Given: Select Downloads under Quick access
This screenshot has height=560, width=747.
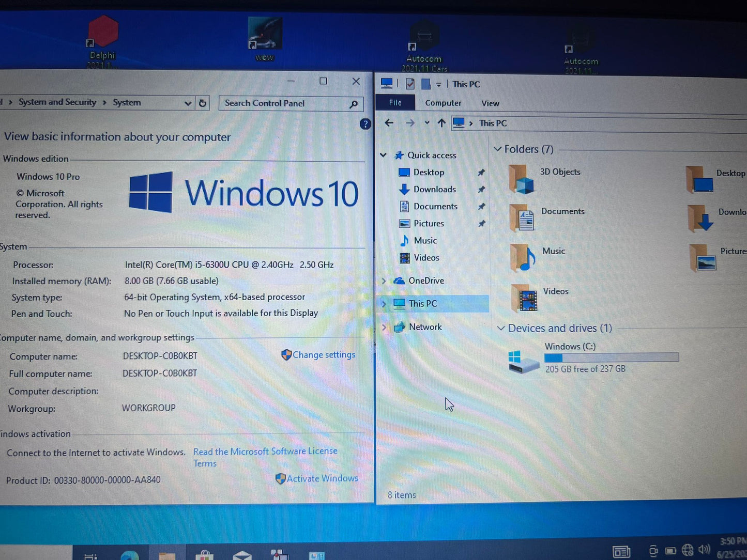Looking at the screenshot, I should (x=434, y=190).
